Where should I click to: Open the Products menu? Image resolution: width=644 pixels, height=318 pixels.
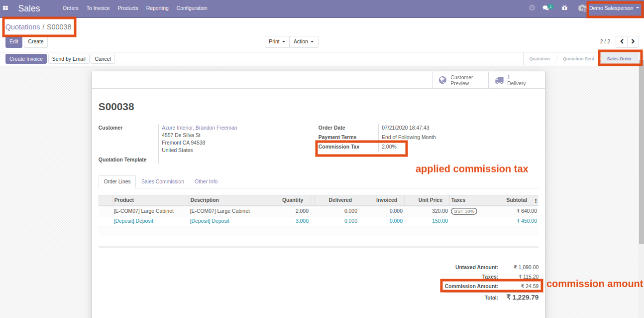(x=128, y=8)
